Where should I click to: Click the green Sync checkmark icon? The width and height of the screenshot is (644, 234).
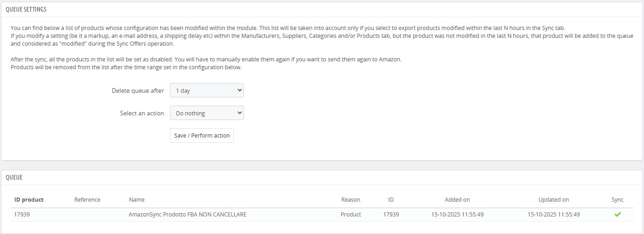617,214
